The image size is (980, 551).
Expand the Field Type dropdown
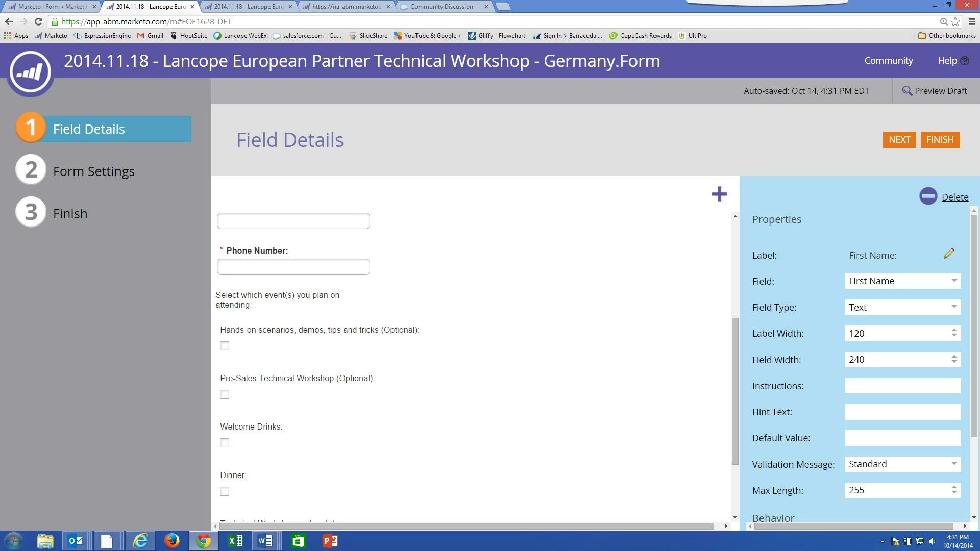[902, 307]
